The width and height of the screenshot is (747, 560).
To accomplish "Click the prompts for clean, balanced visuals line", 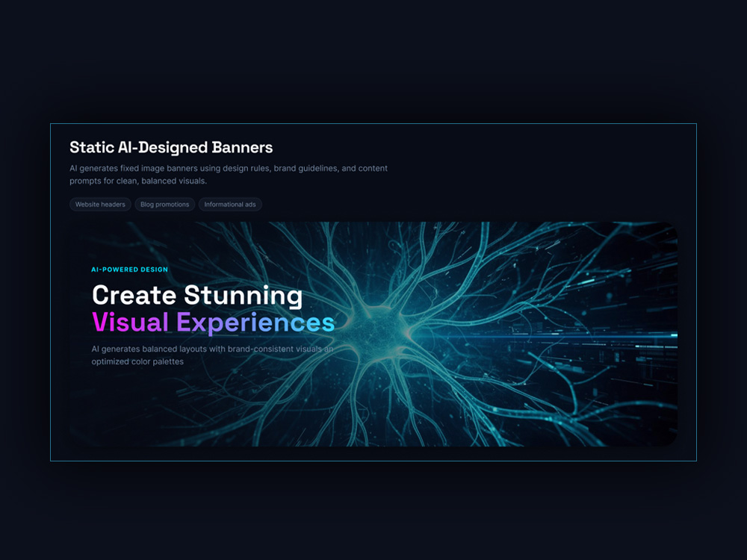I will point(138,181).
